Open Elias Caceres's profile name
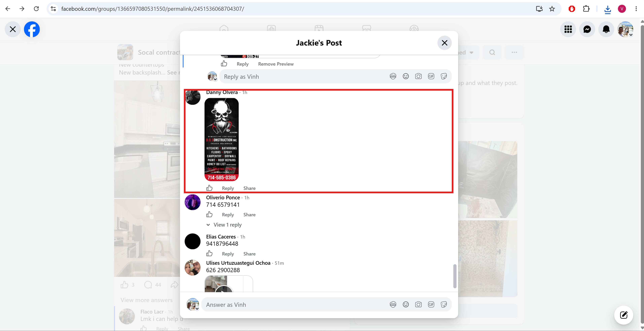 221,237
